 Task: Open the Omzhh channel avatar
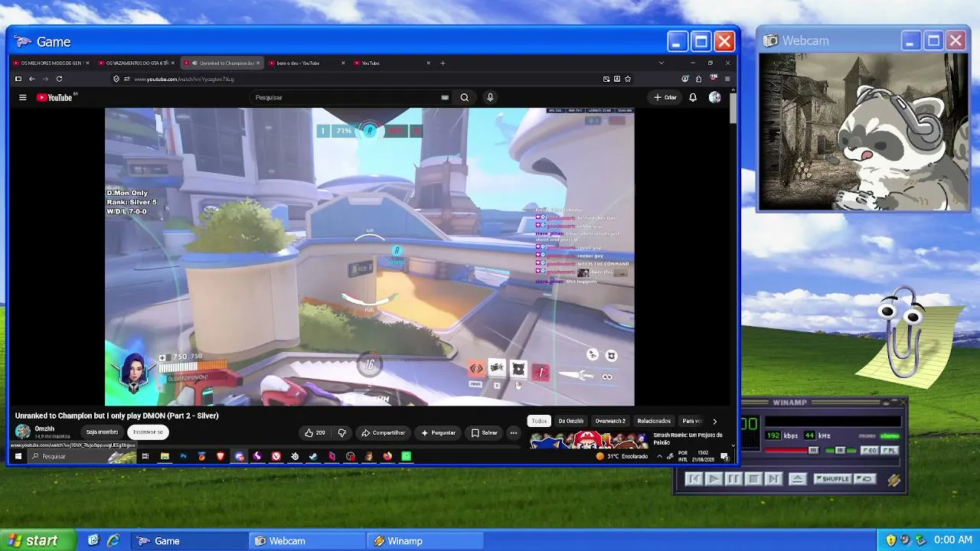pyautogui.click(x=23, y=432)
